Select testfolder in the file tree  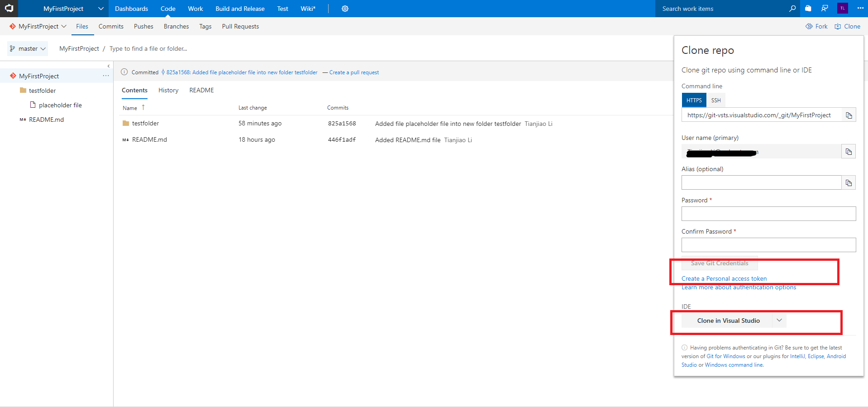click(42, 91)
